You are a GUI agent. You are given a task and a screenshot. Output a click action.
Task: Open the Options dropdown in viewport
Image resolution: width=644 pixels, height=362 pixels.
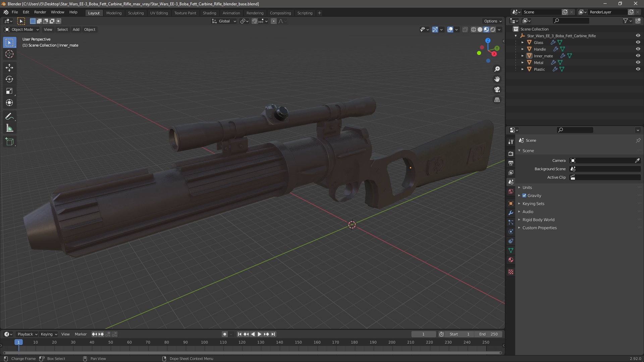tap(493, 21)
